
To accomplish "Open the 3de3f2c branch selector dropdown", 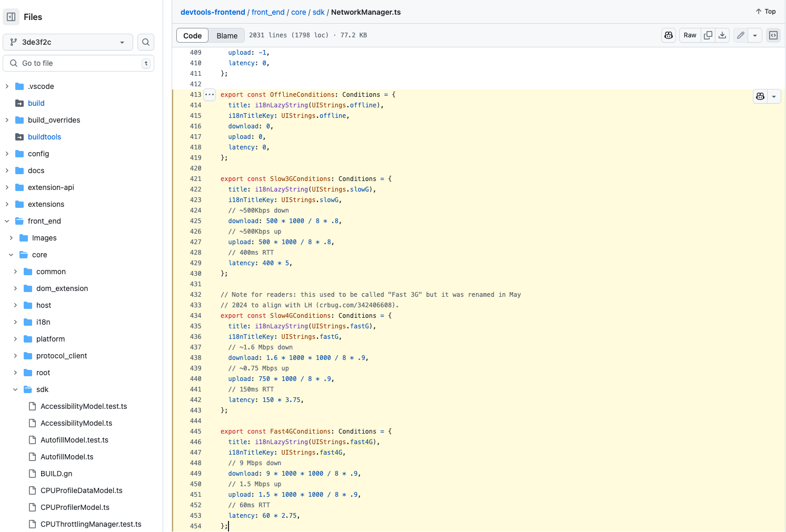I will [x=68, y=42].
